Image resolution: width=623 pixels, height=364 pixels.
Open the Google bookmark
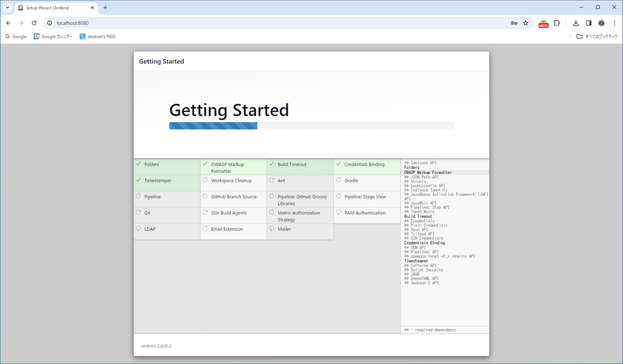pyautogui.click(x=16, y=36)
